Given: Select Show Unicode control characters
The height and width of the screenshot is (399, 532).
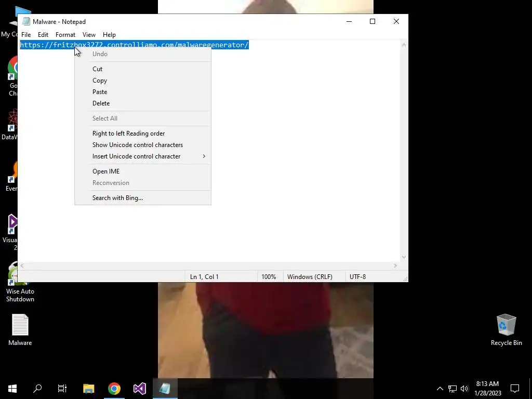Looking at the screenshot, I should pos(143,145).
